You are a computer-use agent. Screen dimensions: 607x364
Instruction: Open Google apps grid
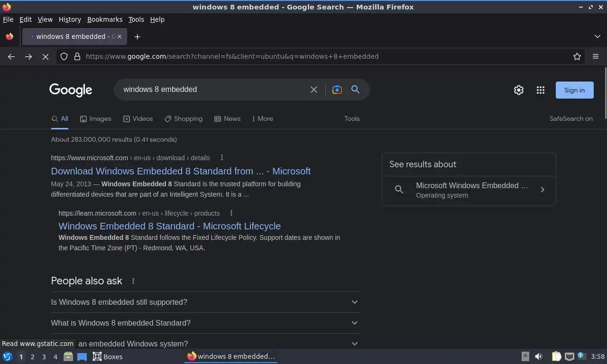pos(541,90)
